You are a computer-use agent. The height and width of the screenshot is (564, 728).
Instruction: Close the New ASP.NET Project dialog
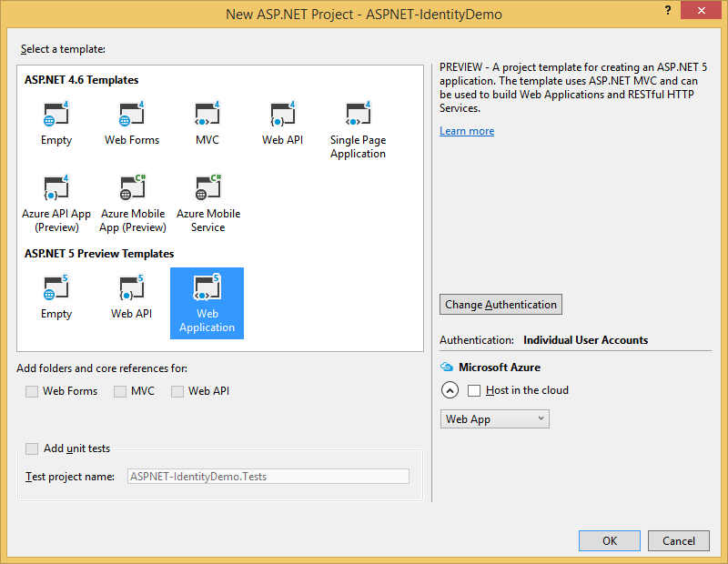(701, 10)
